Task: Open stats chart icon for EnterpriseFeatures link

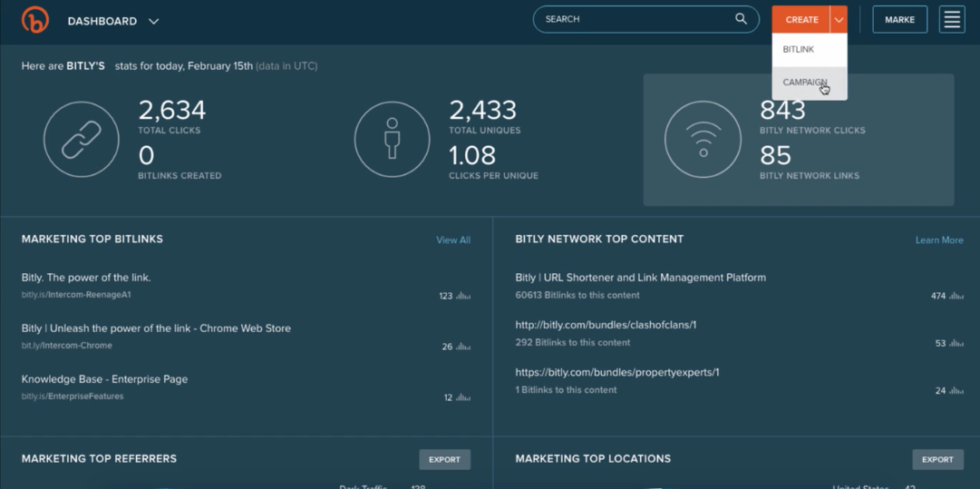Action: (x=463, y=397)
